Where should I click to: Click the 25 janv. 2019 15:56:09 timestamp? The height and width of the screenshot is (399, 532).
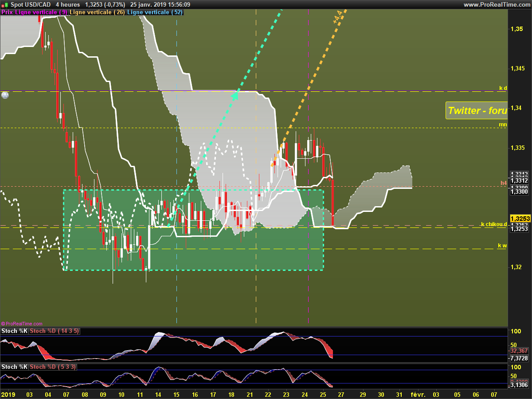point(160,4)
